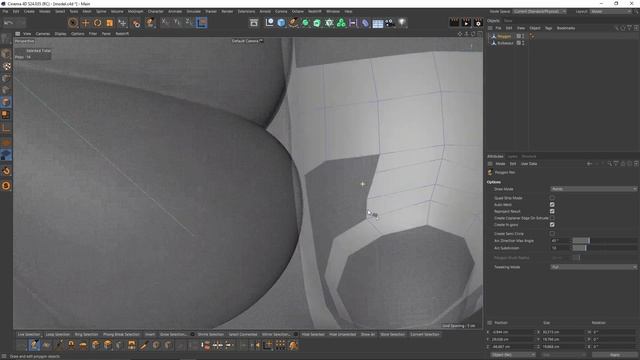Toggle coordinate system icon
Screen dimensions: 640x360
click(x=202, y=22)
